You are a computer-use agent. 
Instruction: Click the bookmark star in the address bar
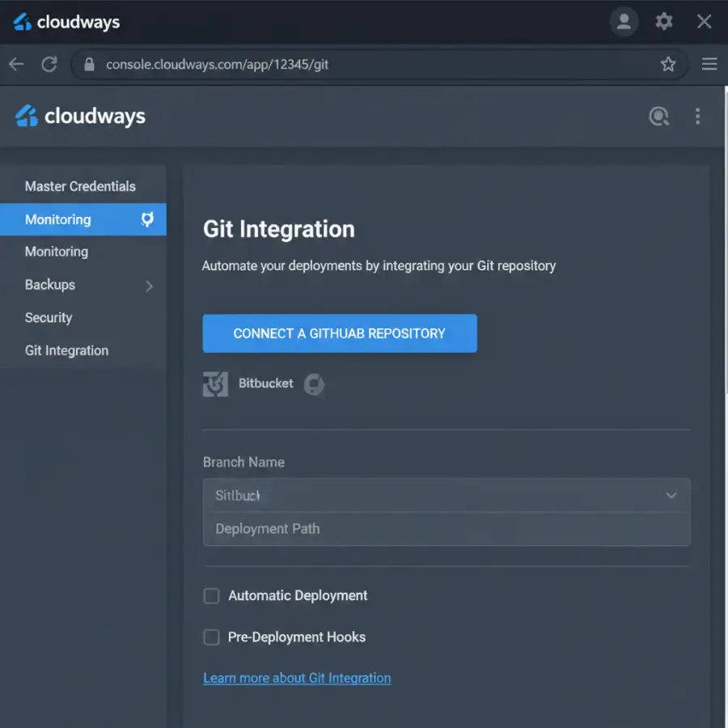click(x=668, y=64)
